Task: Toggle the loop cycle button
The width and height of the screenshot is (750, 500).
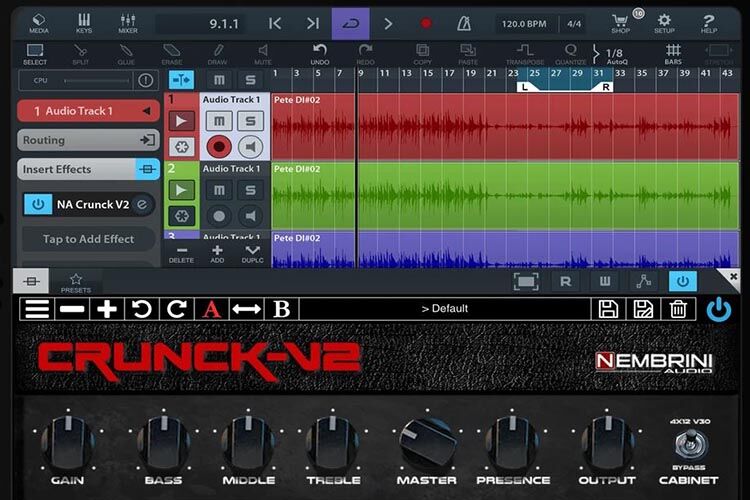Action: [x=351, y=23]
